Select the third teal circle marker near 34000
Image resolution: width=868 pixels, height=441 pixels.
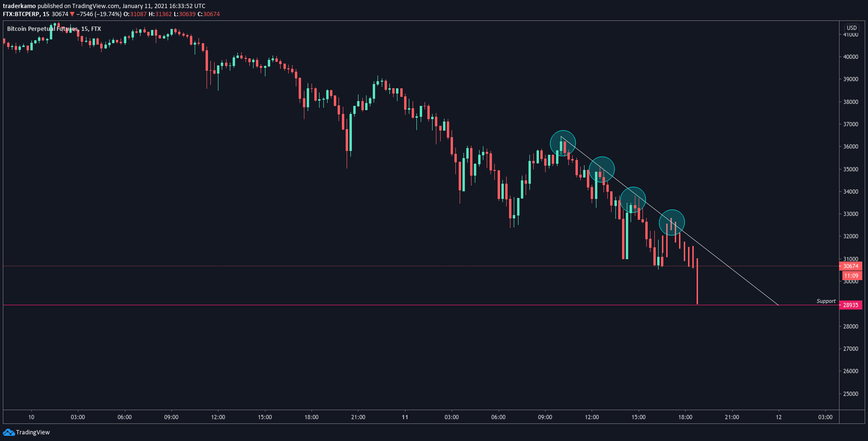pyautogui.click(x=633, y=200)
